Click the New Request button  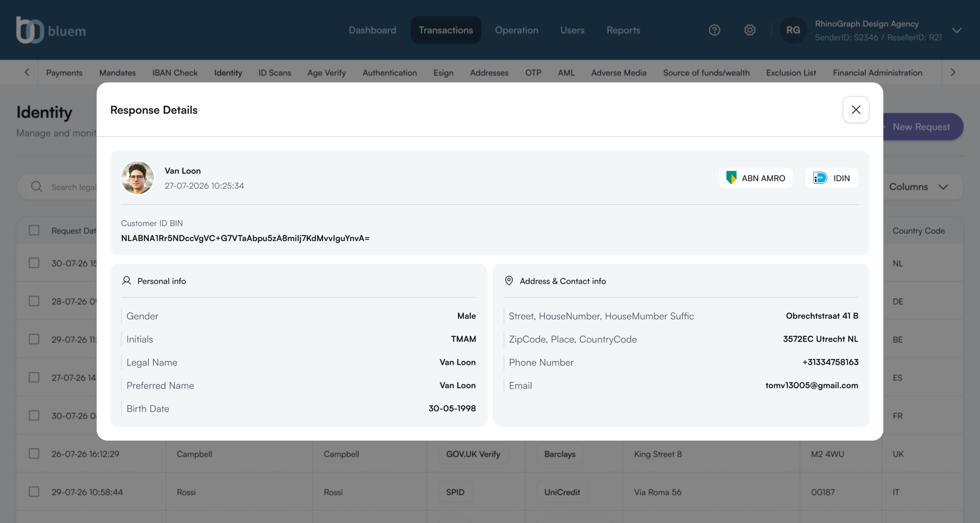[x=923, y=127]
